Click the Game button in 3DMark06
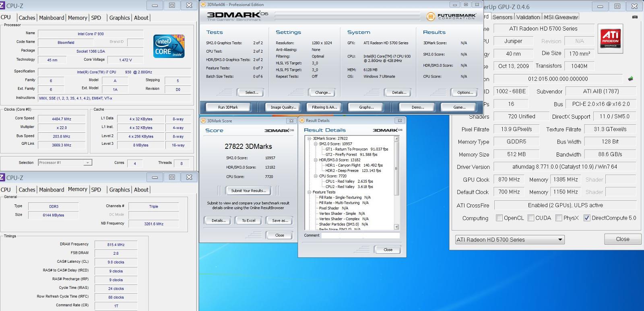 click(459, 107)
